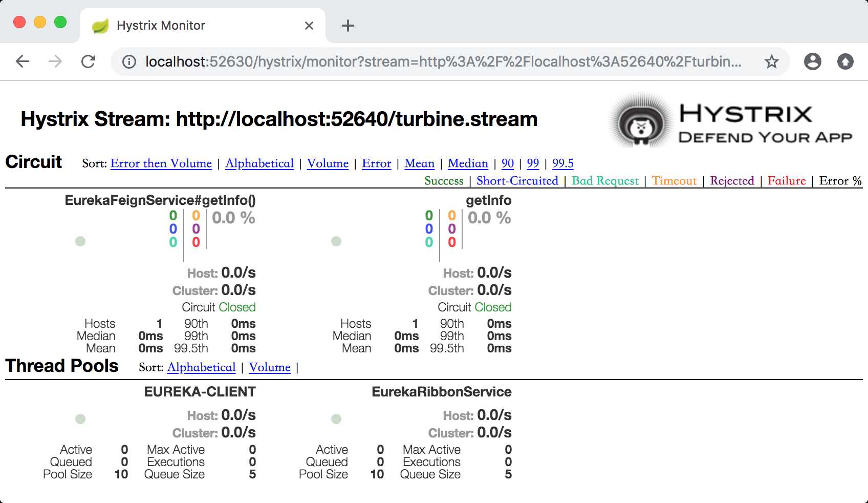
Task: Click the Short-Circuited legend label
Action: click(517, 181)
